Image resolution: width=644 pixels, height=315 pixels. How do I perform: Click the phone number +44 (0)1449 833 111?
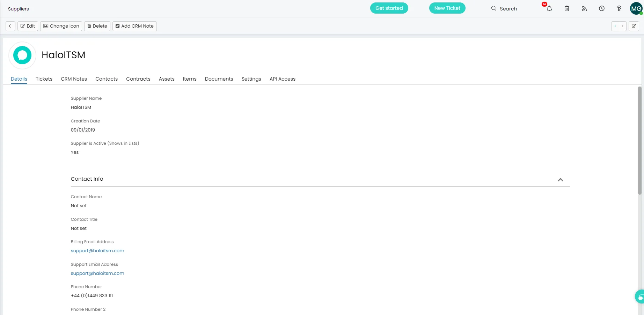pyautogui.click(x=92, y=295)
